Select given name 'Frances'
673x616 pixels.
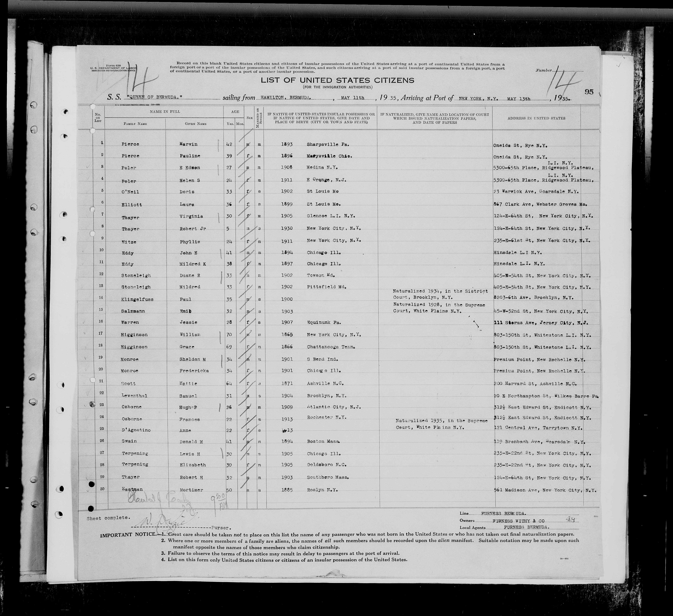[x=190, y=420]
